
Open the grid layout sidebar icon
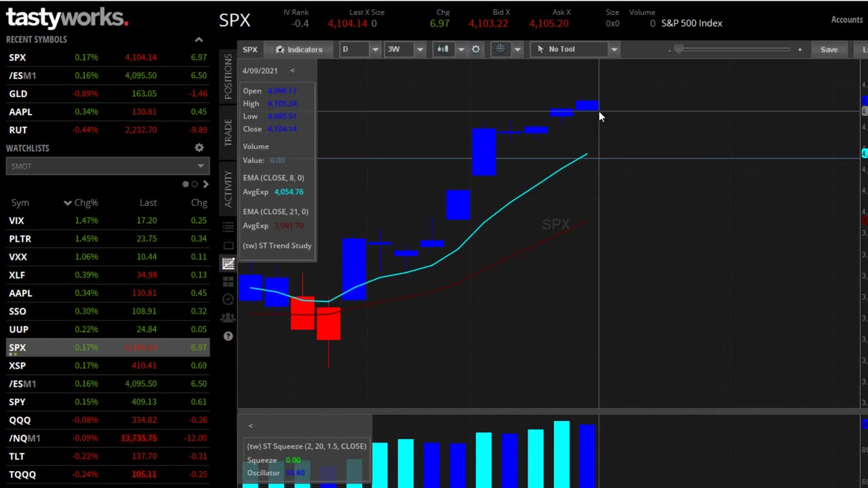pos(228,281)
